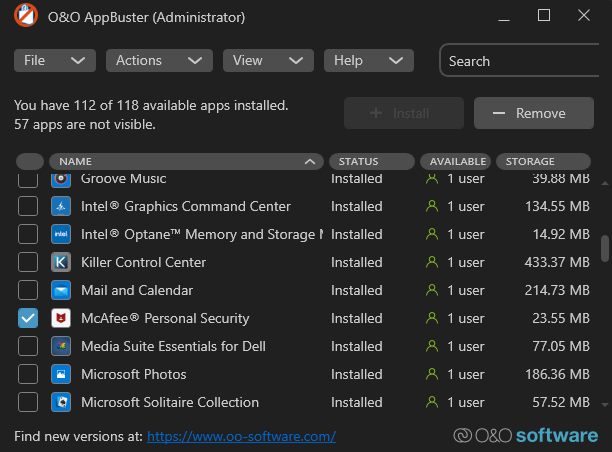Click the 433.37 MB storage value
Image resolution: width=612 pixels, height=452 pixels.
[x=557, y=262]
